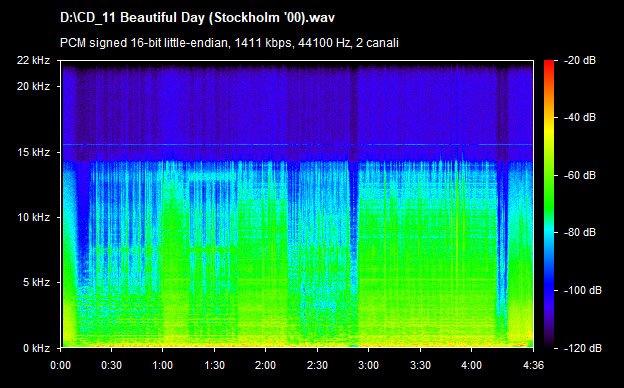624x388 pixels.
Task: Select the 2:30 time marker
Action: (x=317, y=365)
